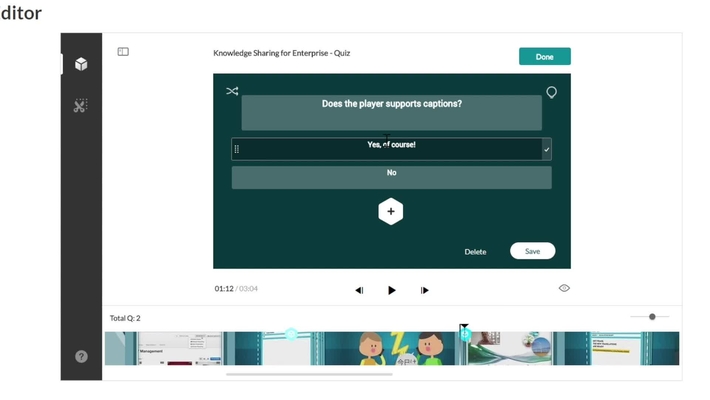This screenshot has height=400, width=710.
Task: Delete the current question
Action: coord(475,252)
